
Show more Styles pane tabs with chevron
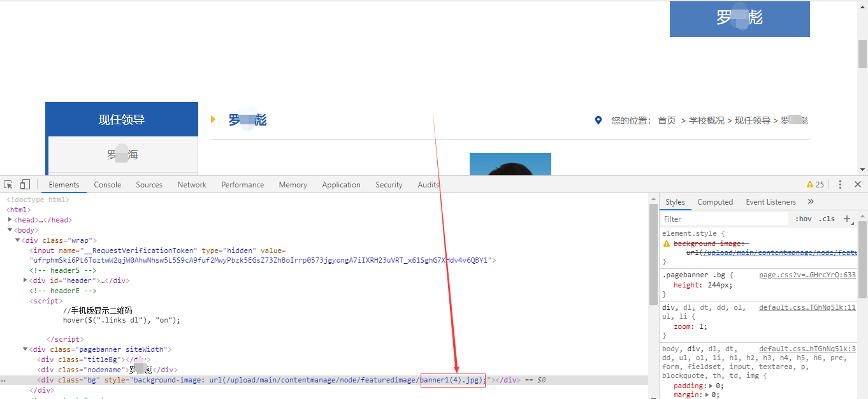pos(811,202)
